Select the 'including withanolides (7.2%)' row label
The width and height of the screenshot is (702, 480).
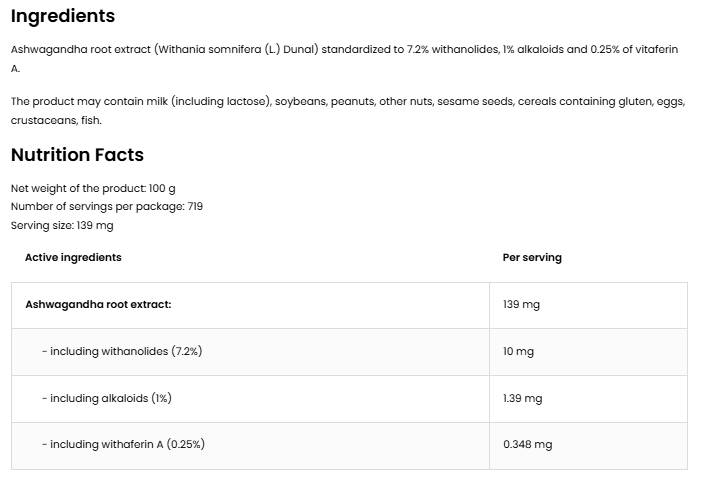click(123, 351)
